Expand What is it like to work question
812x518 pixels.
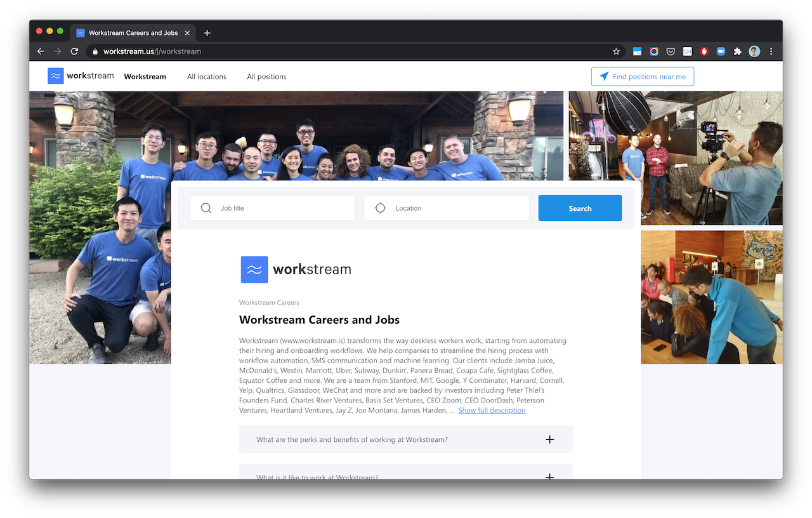tap(406, 472)
